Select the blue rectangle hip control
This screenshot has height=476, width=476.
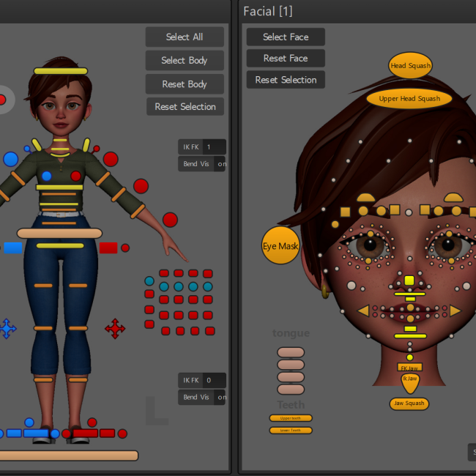pyautogui.click(x=13, y=248)
